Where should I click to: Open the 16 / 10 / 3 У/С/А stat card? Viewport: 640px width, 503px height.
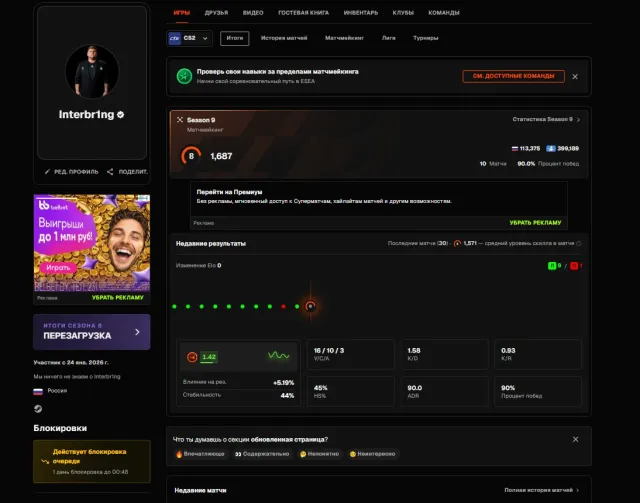click(351, 354)
